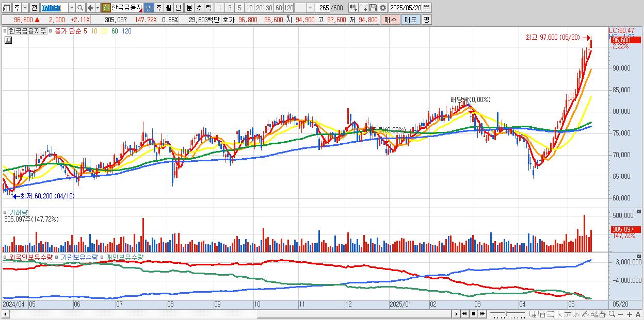Image resolution: width=644 pixels, height=320 pixels.
Task: Select the 일 (daily) period toggle
Action: pyautogui.click(x=149, y=8)
